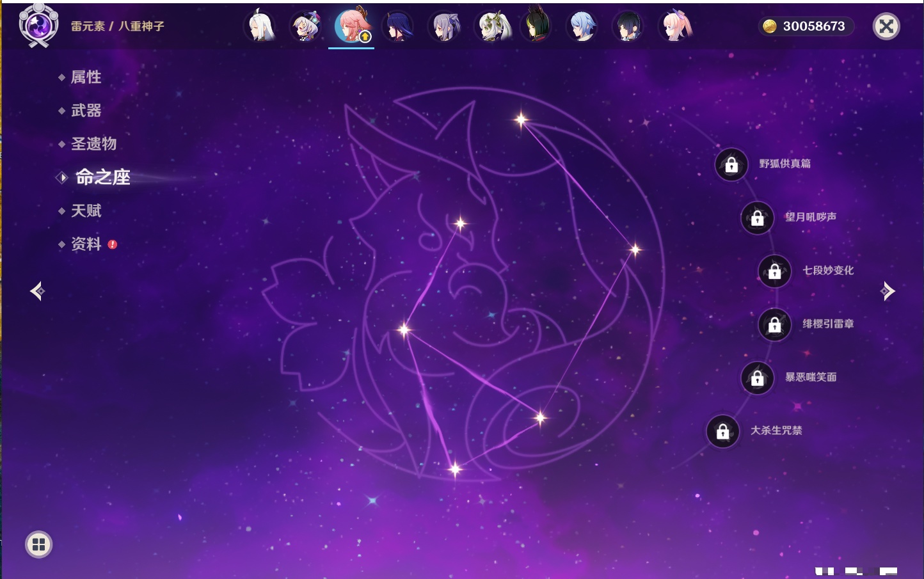Go to the next character with right arrow
The height and width of the screenshot is (579, 924).
(888, 291)
